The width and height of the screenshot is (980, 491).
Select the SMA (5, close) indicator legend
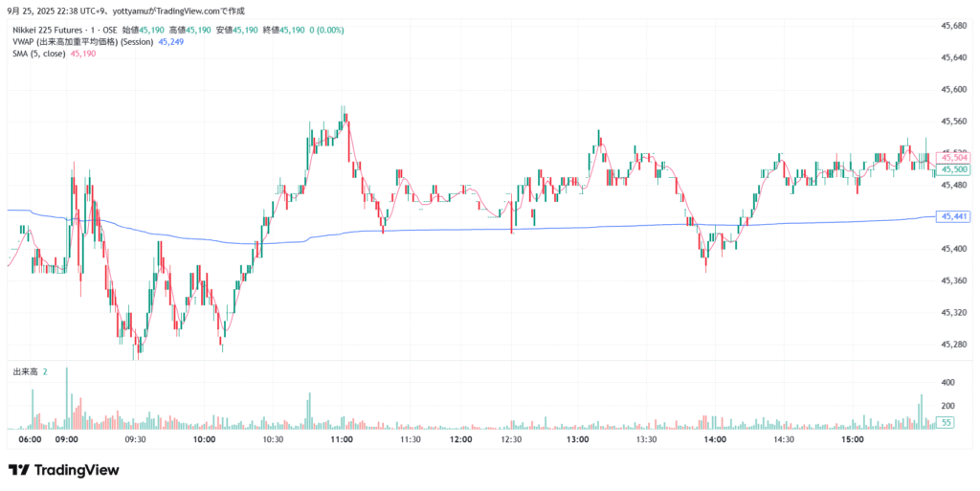[x=39, y=54]
